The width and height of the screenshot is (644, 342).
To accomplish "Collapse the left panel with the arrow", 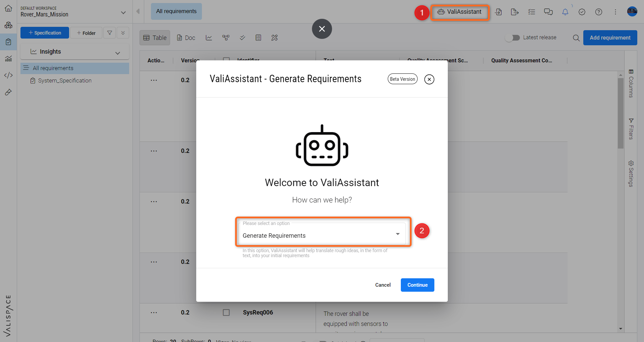I will (138, 11).
